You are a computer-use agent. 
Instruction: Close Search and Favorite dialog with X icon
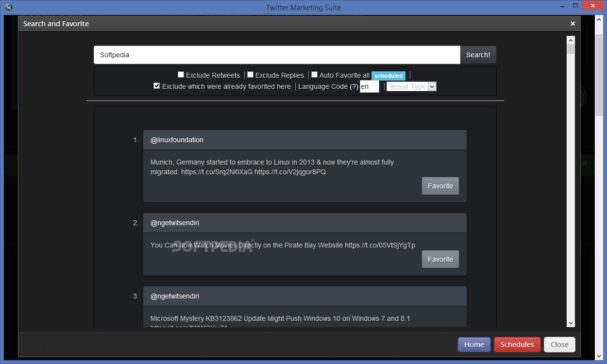(x=573, y=23)
